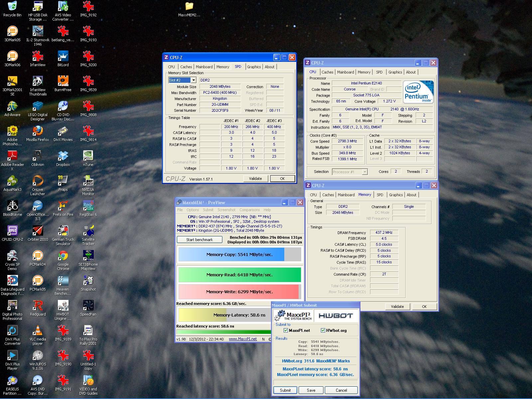Select the Redguard desktop icon
This screenshot has width=532, height=399.
(38, 308)
